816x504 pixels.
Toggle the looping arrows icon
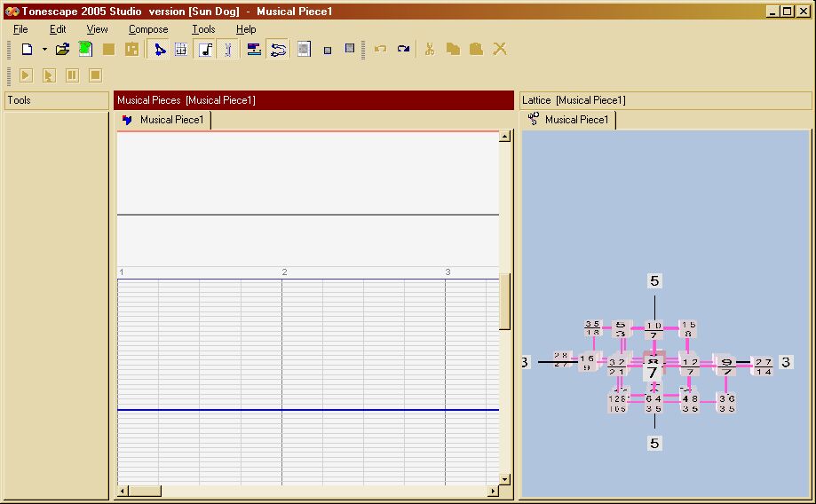pyautogui.click(x=279, y=50)
